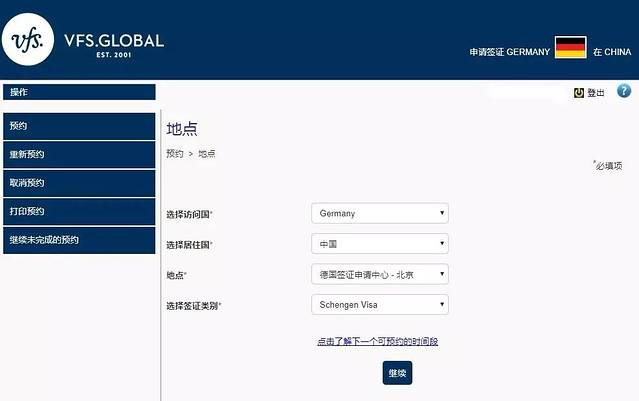Expand the 地点 visa center dropdown
This screenshot has width=639, height=401.
379,274
